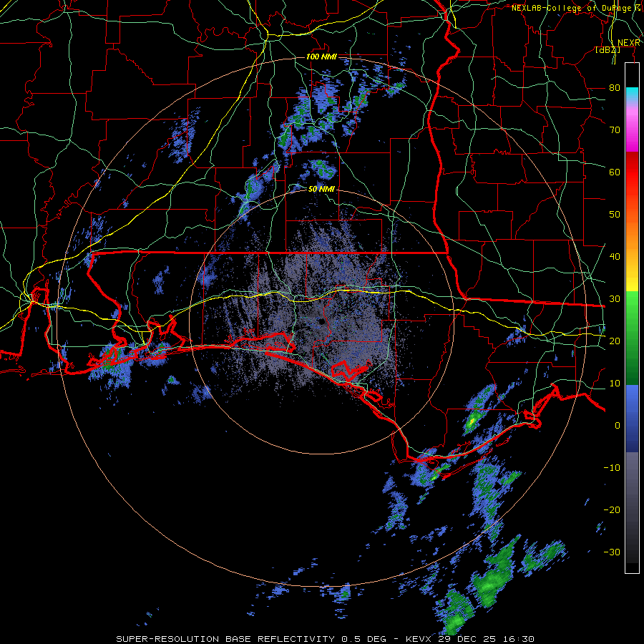Click the dBZ units label
644x644 pixels.
pos(608,50)
